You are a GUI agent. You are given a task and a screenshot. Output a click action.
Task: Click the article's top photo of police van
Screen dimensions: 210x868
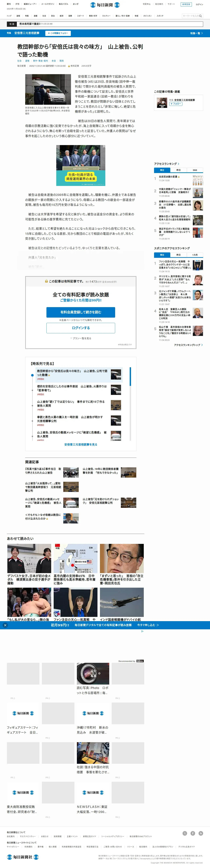coord(48,90)
